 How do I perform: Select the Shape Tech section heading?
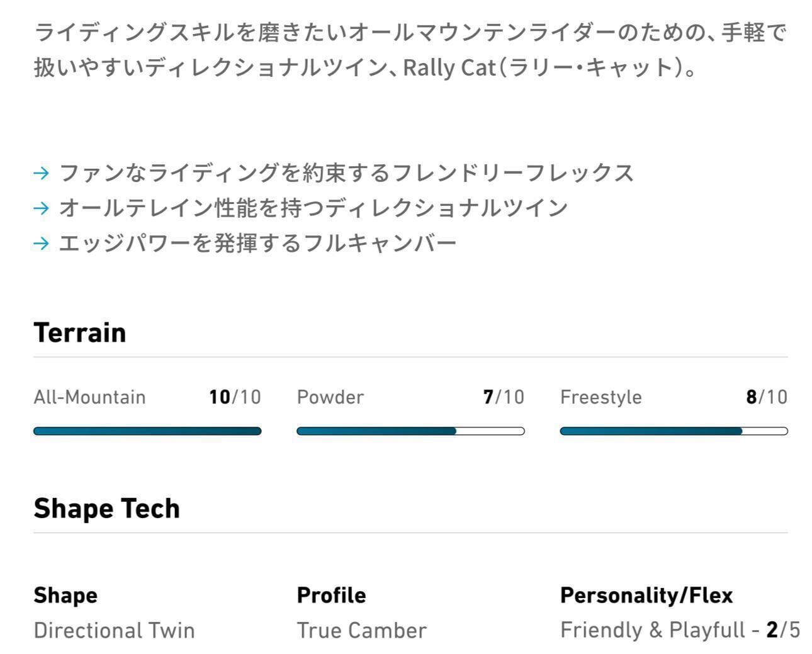pos(106,509)
